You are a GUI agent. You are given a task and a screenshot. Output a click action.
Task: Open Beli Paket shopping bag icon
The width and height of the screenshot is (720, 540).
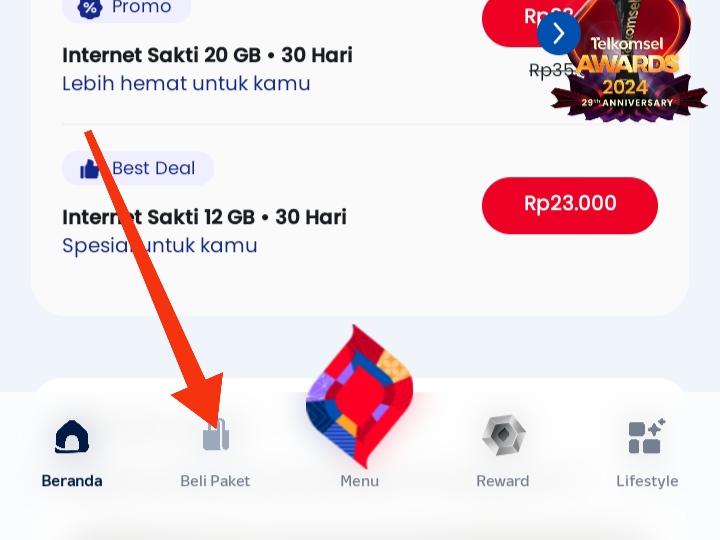click(216, 434)
